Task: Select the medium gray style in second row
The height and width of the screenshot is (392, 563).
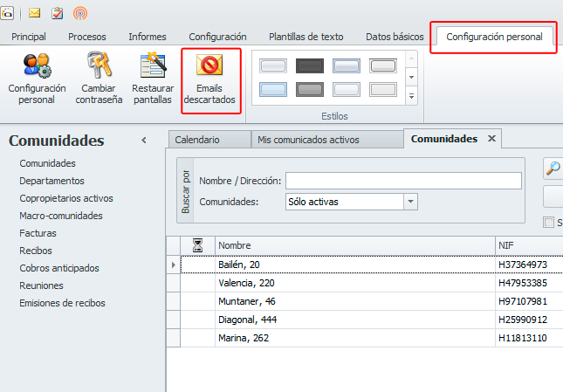Action: [x=310, y=89]
